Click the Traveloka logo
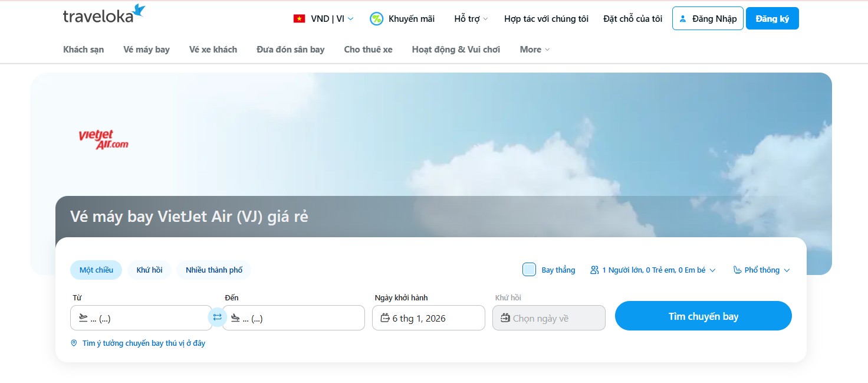 pos(104,14)
